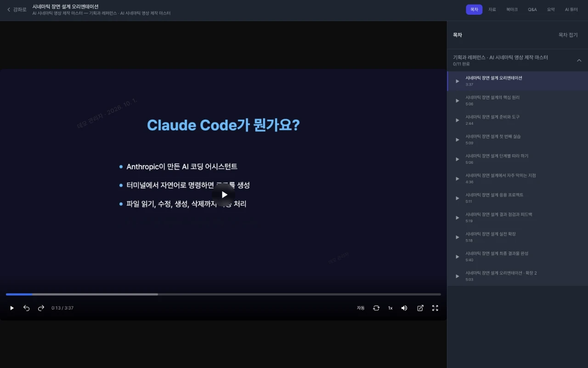Go back via the 강좌로 link
The height and width of the screenshot is (368, 588).
click(17, 10)
